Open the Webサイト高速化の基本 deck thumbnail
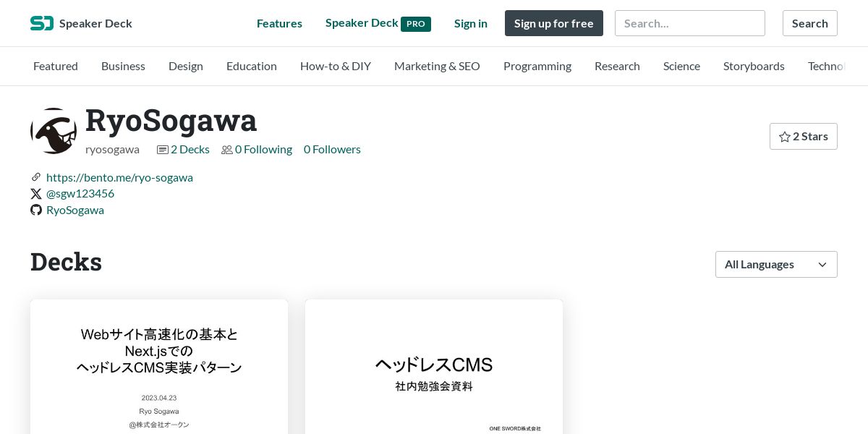Screen dimensions: 868x434 pyautogui.click(x=159, y=367)
